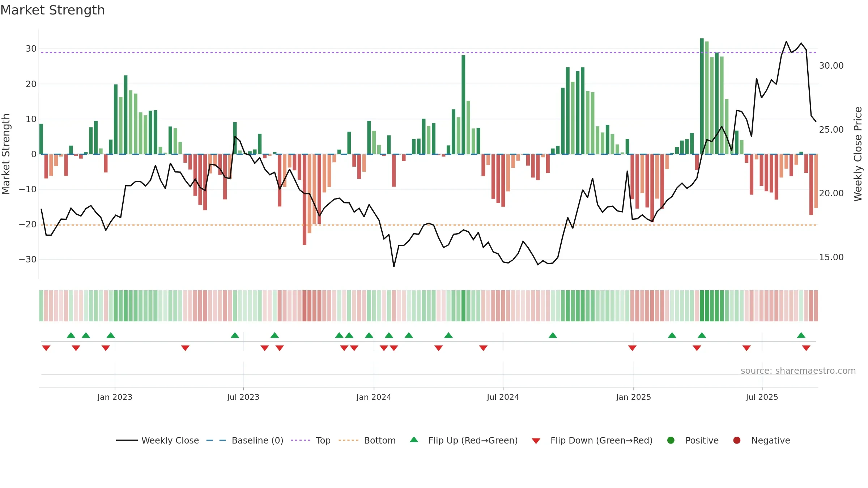Click the orange dotted Bottom legend sample
This screenshot has width=868, height=488.
(x=349, y=440)
